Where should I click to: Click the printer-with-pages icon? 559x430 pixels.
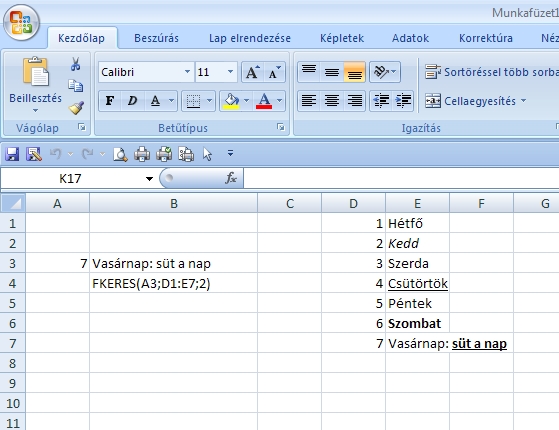(x=186, y=154)
